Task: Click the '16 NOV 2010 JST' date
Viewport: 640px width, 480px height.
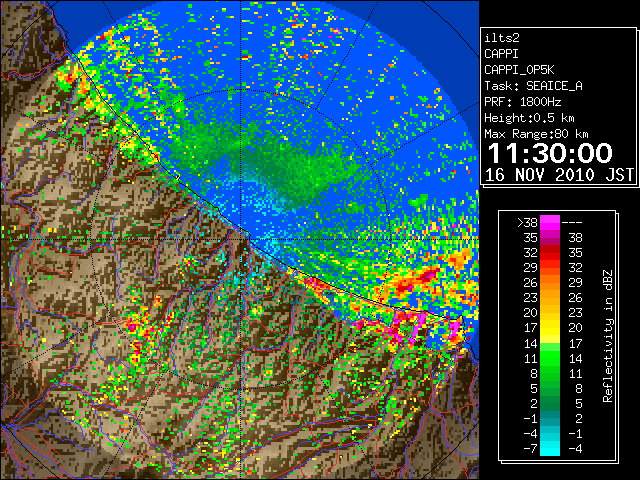Action: pos(559,175)
